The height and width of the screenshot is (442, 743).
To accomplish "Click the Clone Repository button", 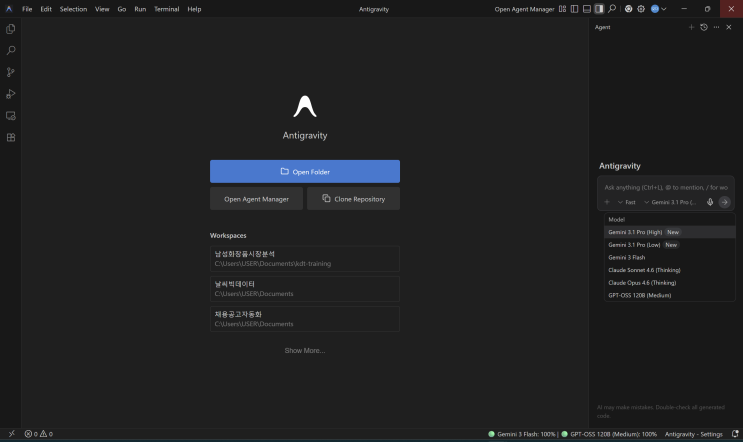I will tap(353, 198).
